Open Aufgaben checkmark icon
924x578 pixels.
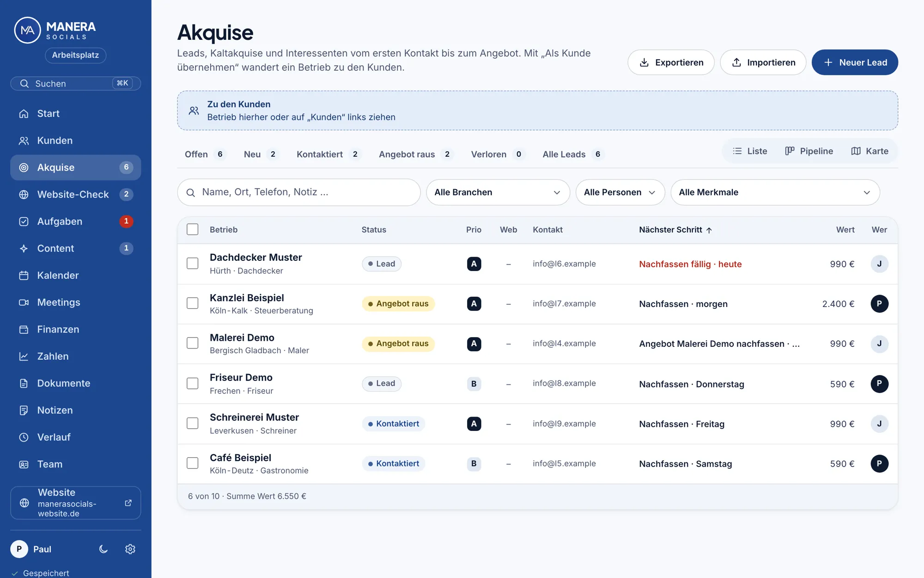[24, 221]
